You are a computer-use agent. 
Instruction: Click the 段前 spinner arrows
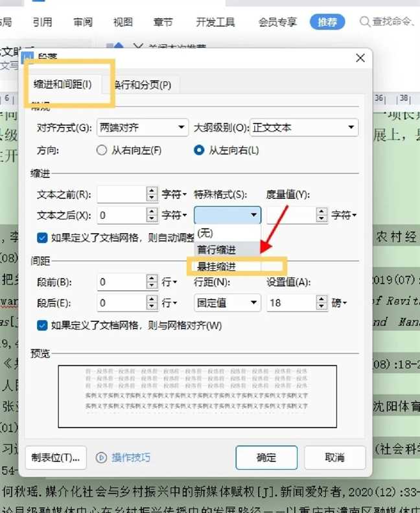point(152,282)
